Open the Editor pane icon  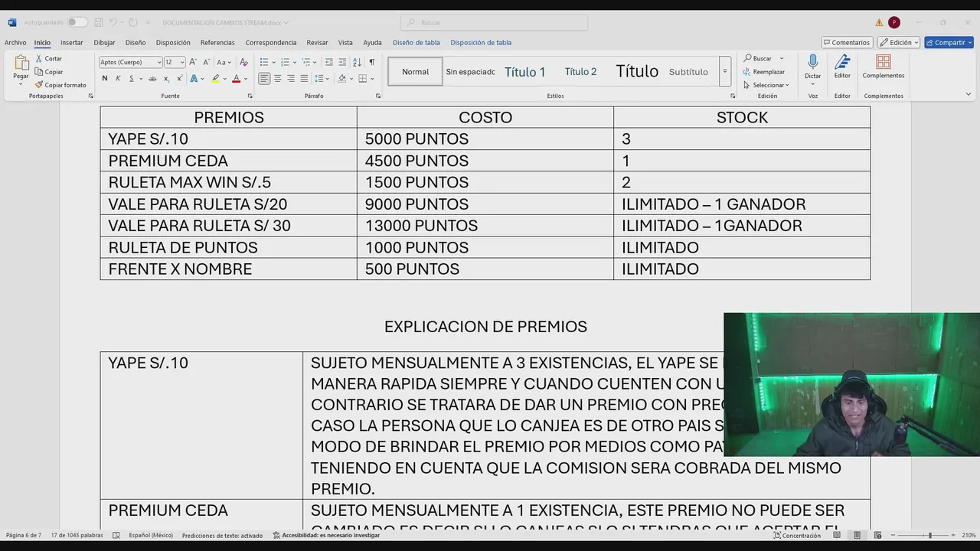click(842, 62)
